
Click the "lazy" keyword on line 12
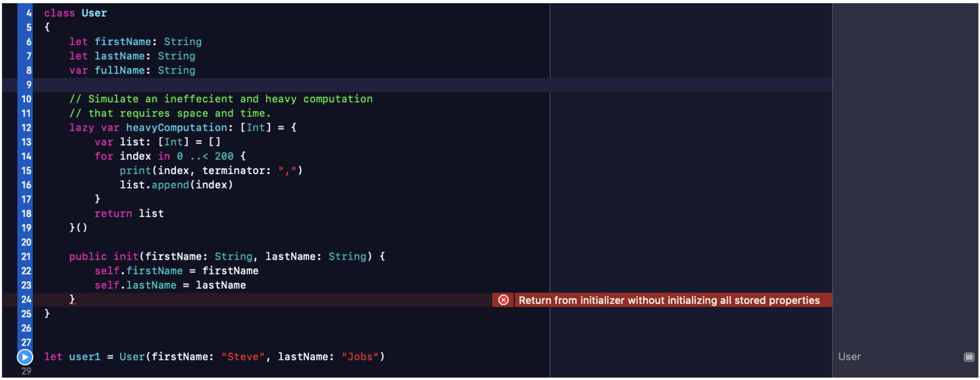[x=81, y=128]
